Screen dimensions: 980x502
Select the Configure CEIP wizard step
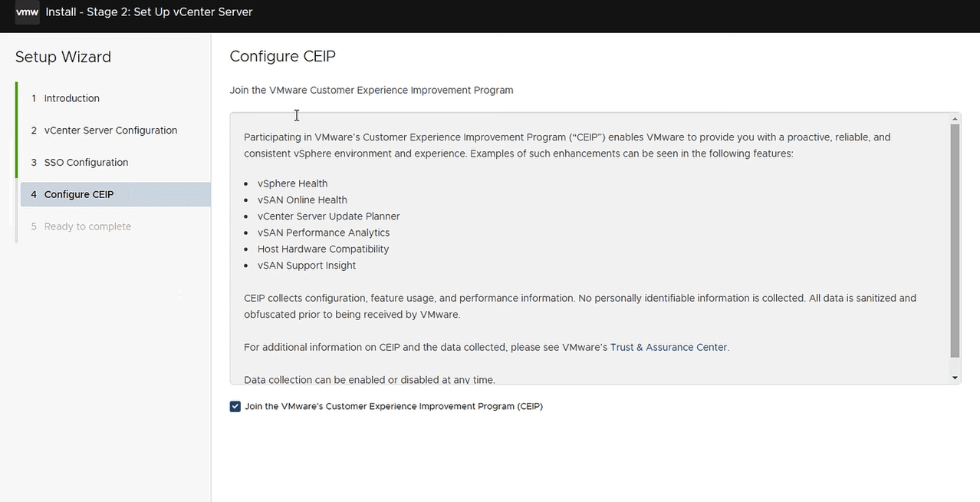78,195
